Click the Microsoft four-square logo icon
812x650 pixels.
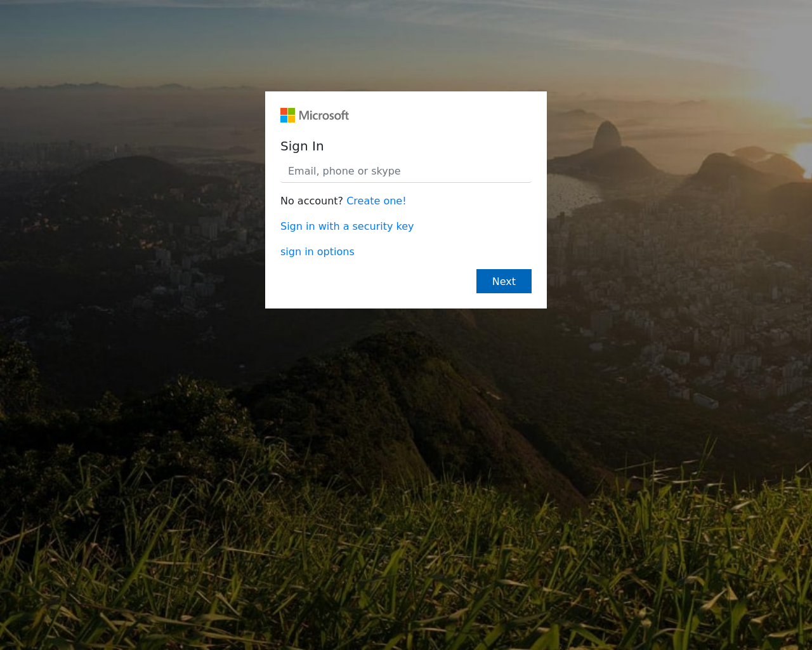[x=287, y=115]
